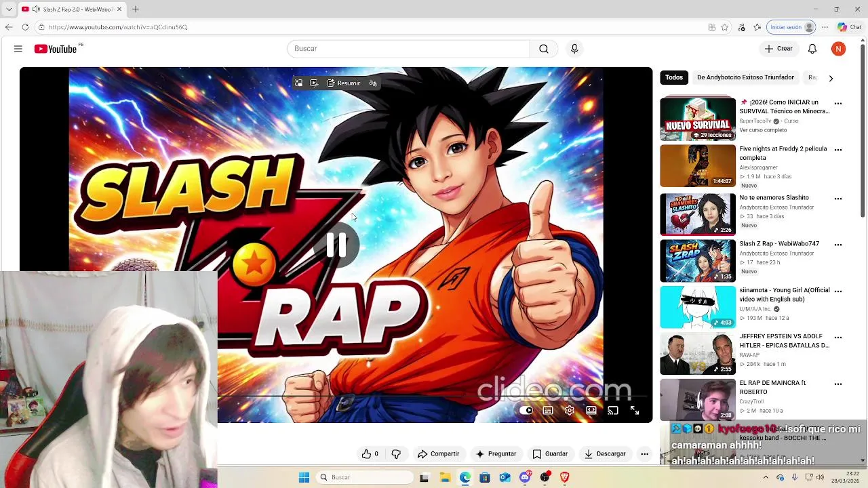
Task: Open the EL RAP DE MAINCRA video title
Action: click(x=772, y=387)
